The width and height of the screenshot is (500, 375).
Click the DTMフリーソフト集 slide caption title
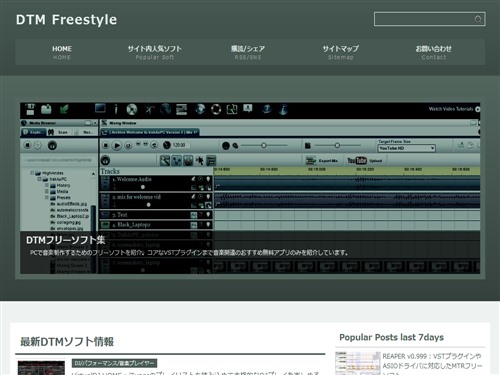tap(66, 240)
